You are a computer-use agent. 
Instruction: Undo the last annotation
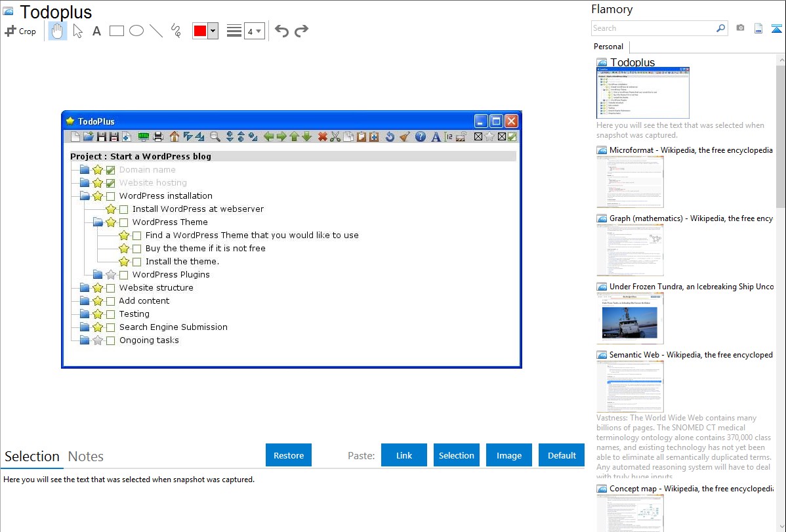[x=281, y=31]
